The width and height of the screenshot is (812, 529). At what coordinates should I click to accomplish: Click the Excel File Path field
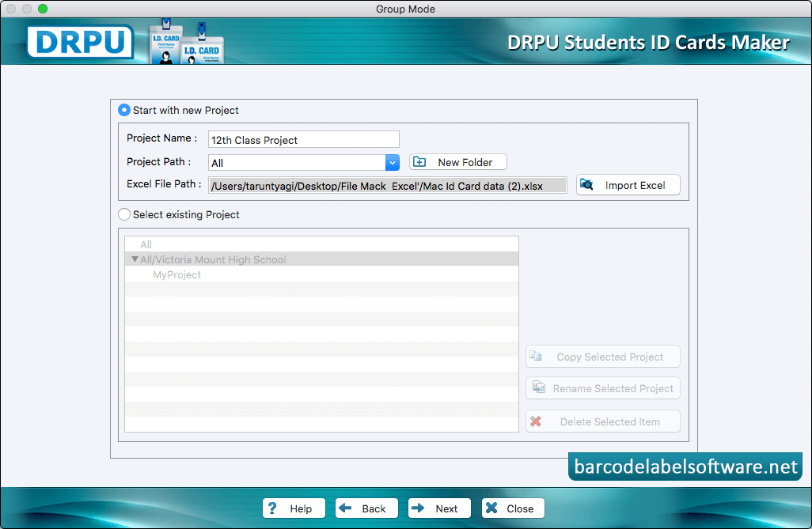[x=387, y=186]
